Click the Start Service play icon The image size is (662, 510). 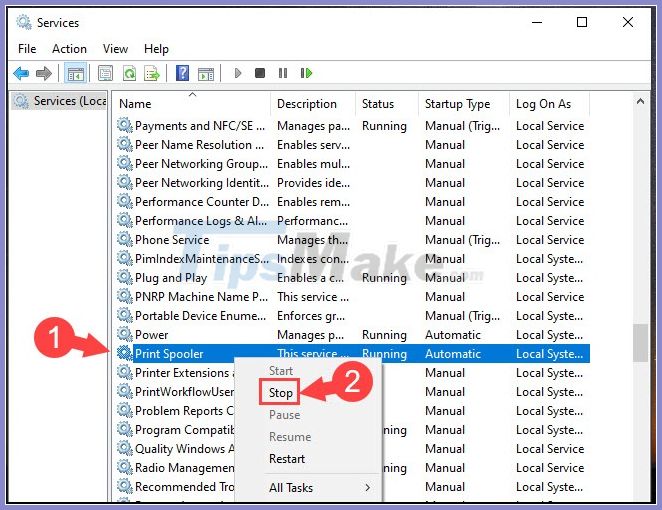[x=238, y=73]
